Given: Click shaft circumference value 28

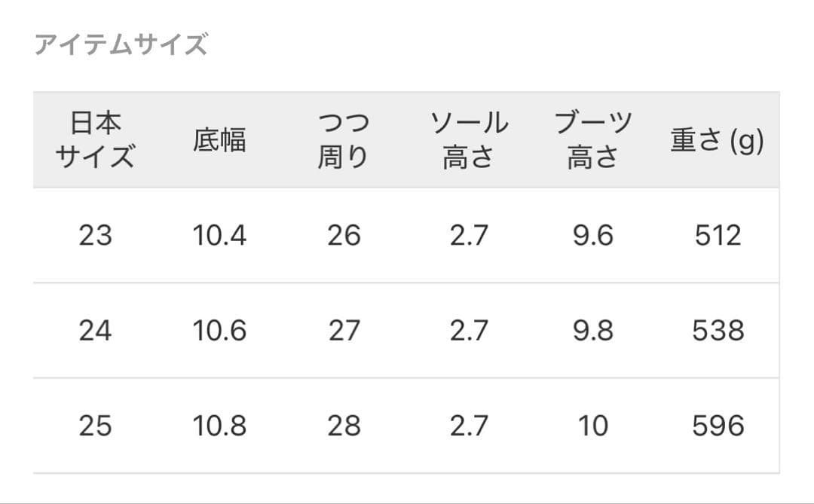Looking at the screenshot, I should click(x=344, y=426).
